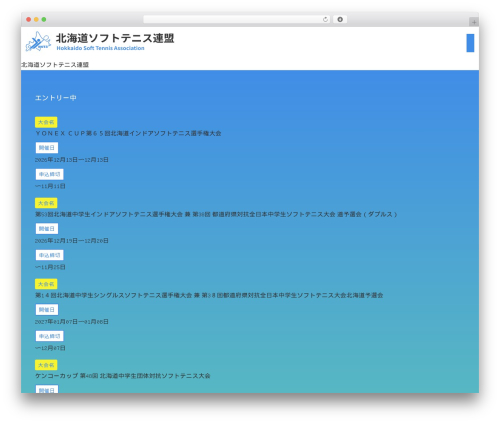Viewport: 500px width, 423px height.
Task: Click deadline ~12月07日 text
Action: pyautogui.click(x=50, y=348)
